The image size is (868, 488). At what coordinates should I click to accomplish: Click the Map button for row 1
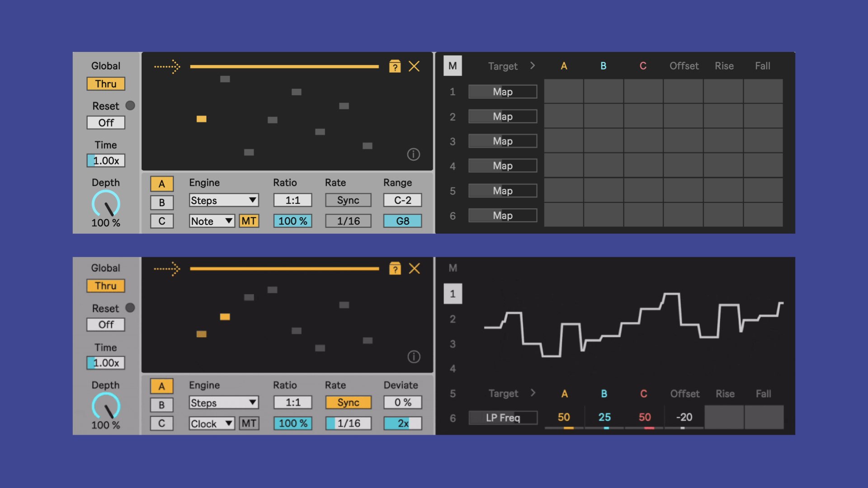tap(502, 92)
